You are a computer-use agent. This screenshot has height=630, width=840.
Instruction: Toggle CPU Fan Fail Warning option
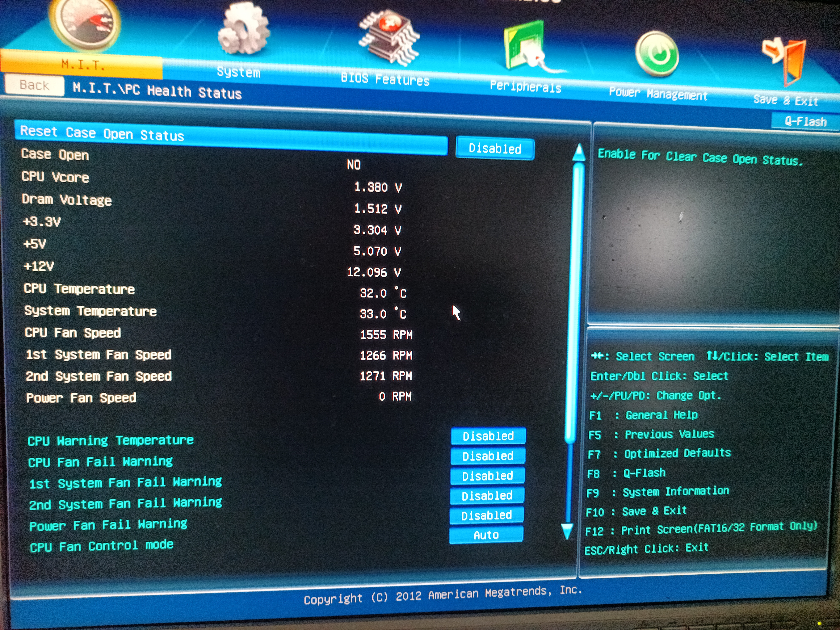tap(488, 456)
